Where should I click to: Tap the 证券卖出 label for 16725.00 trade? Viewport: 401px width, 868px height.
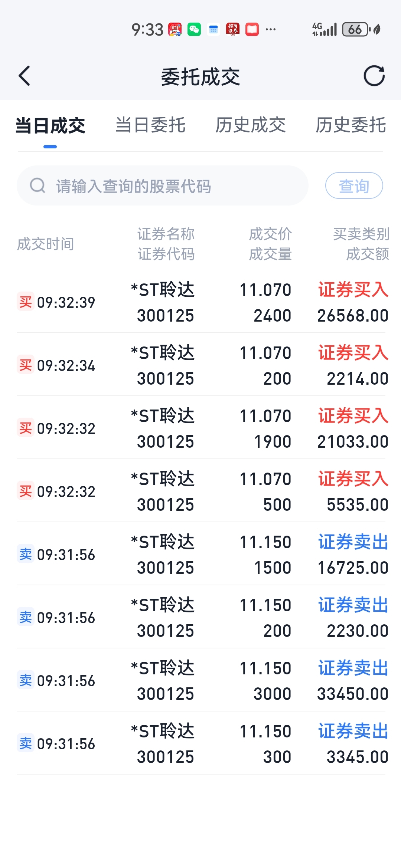353,542
